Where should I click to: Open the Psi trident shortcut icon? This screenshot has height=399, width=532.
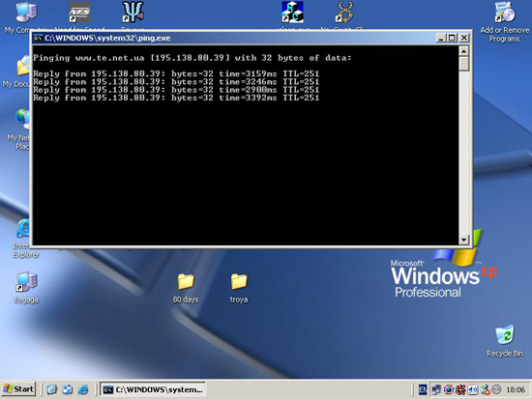point(133,13)
